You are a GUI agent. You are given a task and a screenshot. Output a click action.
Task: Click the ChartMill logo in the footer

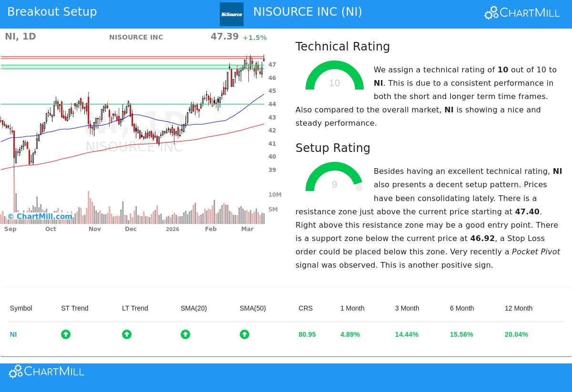[x=46, y=371]
